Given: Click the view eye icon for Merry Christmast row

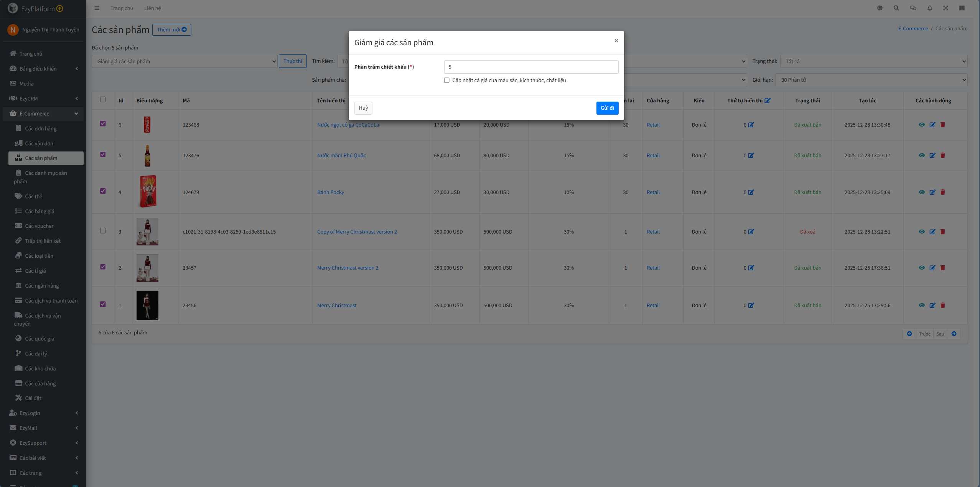Looking at the screenshot, I should tap(921, 305).
